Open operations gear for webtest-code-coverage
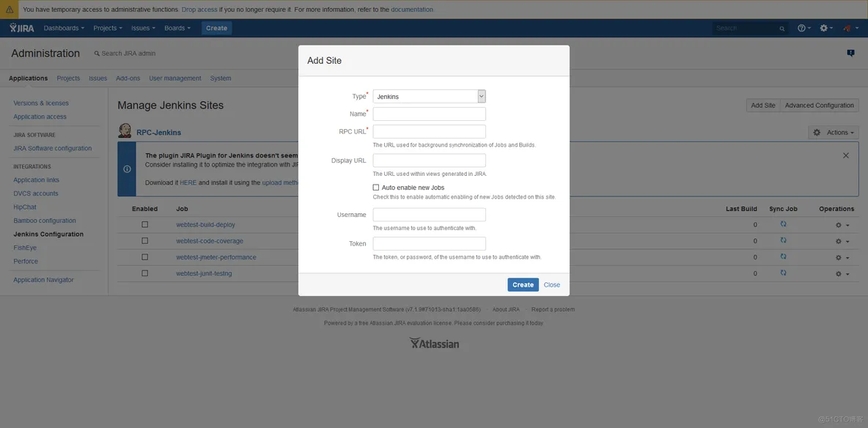Screen dimensions: 868x428 click(842, 241)
